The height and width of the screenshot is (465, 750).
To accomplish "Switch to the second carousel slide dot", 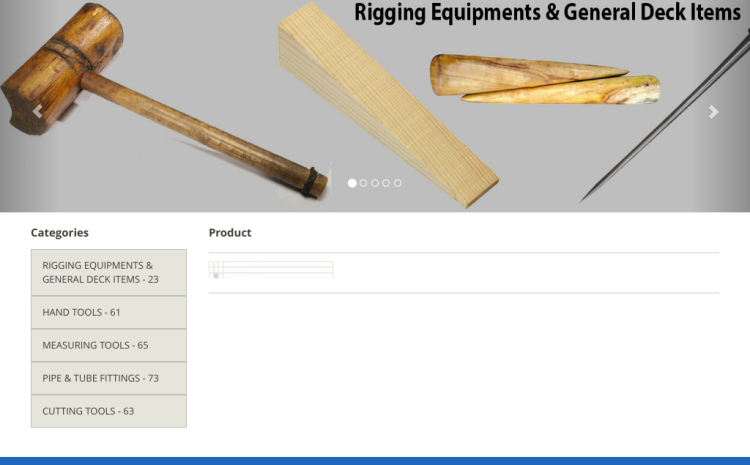I will tap(364, 183).
